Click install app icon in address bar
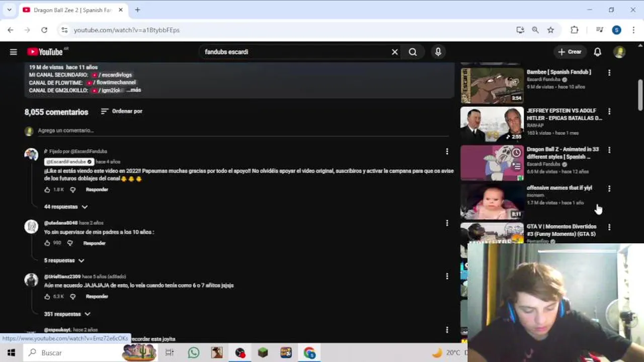Image resolution: width=644 pixels, height=362 pixels. point(520,30)
